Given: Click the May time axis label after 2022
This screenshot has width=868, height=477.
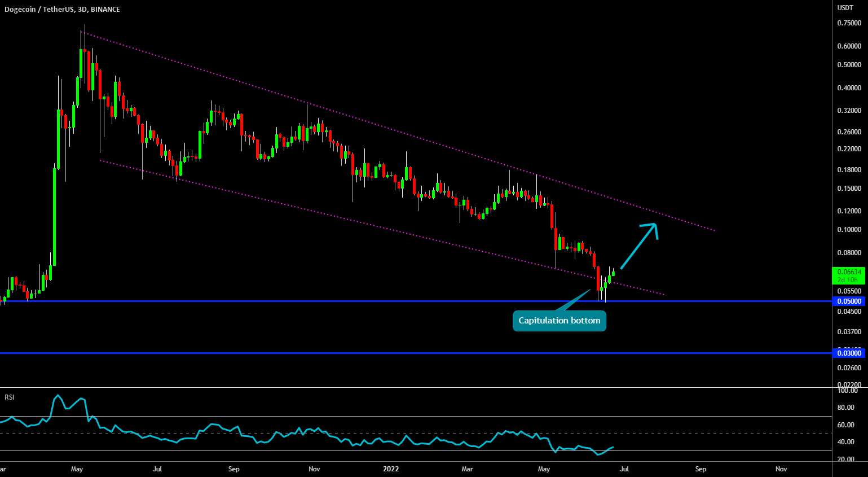Looking at the screenshot, I should pos(544,469).
